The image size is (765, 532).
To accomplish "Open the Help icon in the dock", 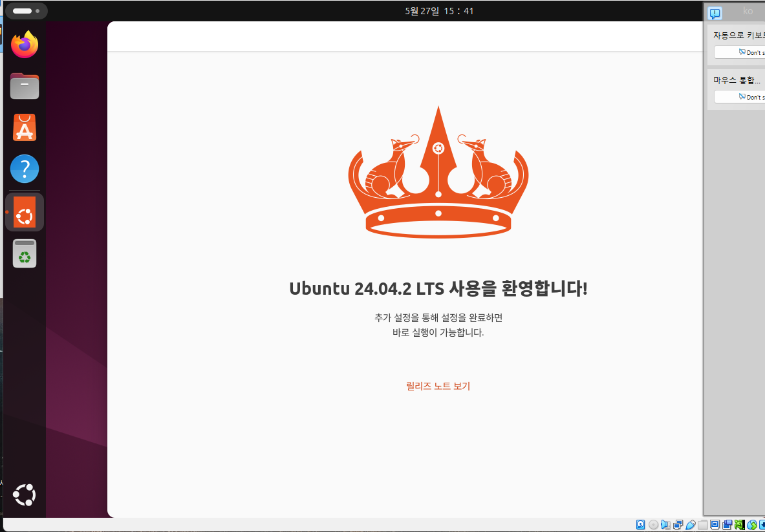I will tap(25, 169).
